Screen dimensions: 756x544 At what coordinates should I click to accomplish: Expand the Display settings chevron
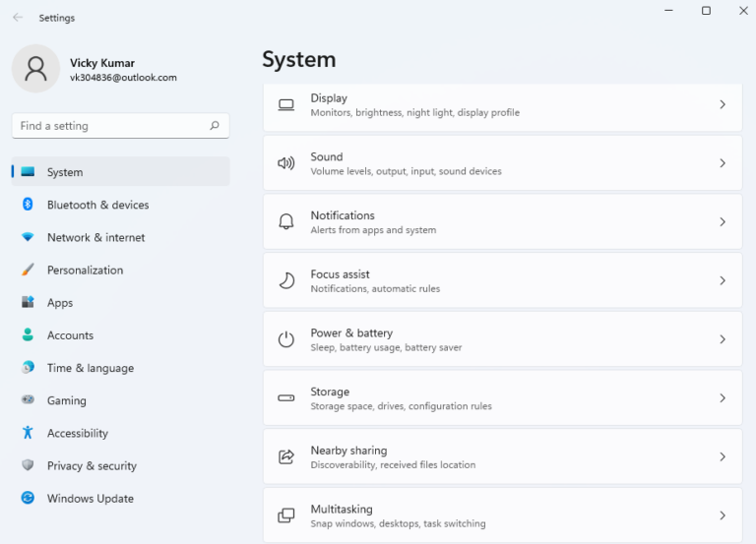click(723, 104)
